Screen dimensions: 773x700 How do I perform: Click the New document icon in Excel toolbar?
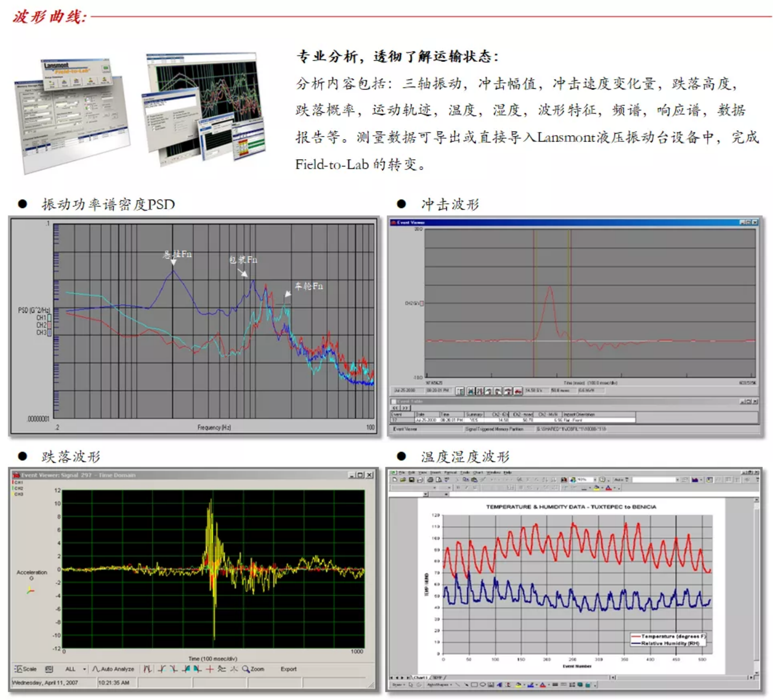pyautogui.click(x=395, y=479)
